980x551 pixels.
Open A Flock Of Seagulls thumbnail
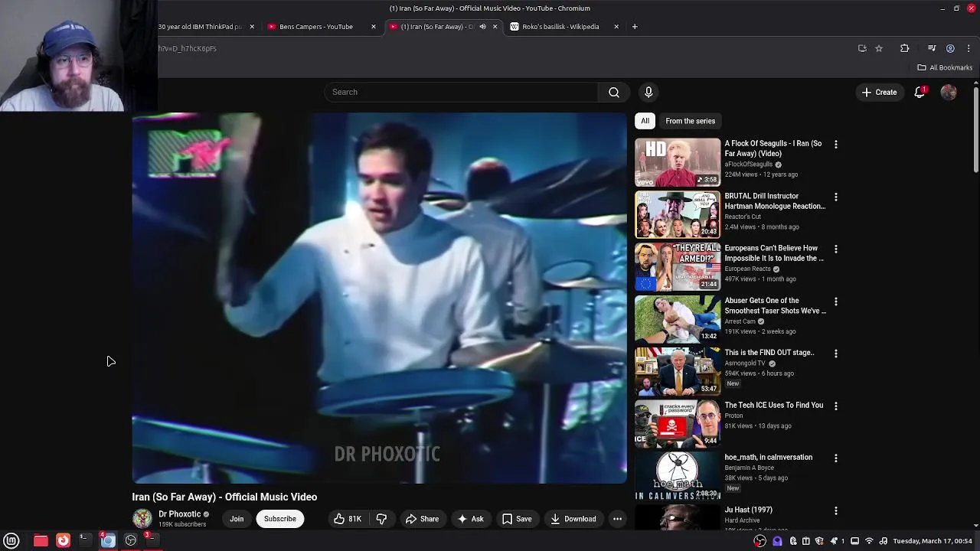pos(678,162)
